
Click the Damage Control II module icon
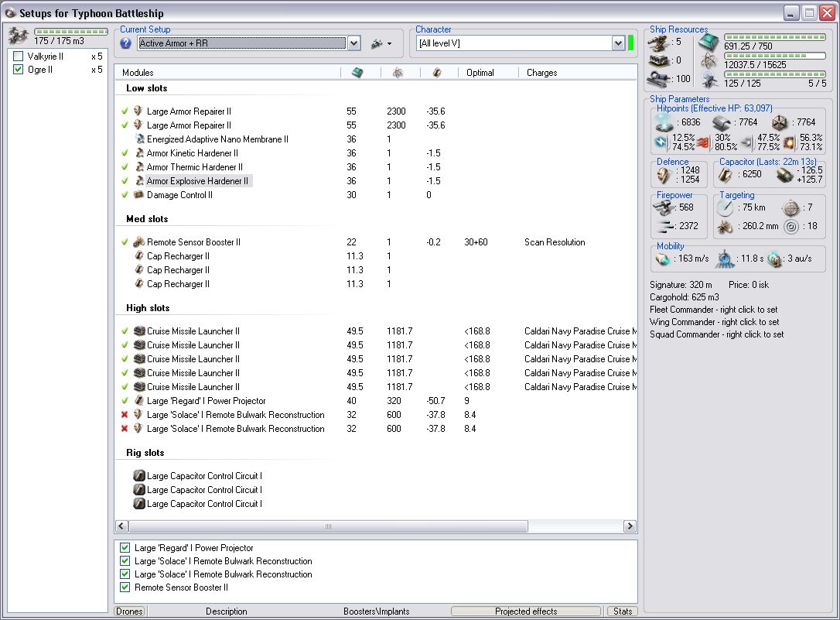139,195
